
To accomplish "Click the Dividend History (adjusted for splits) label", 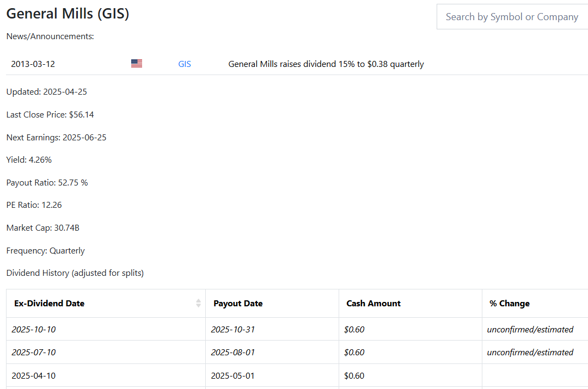I will point(75,273).
